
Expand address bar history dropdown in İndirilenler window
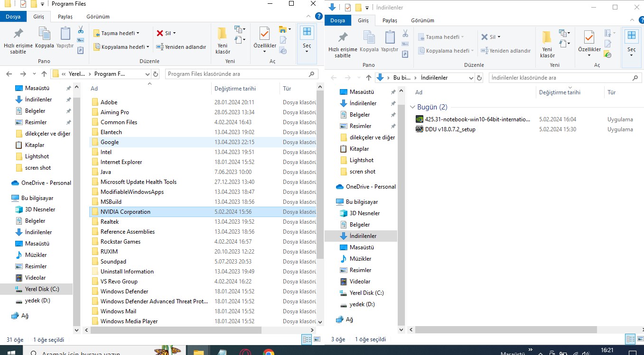[x=471, y=78]
